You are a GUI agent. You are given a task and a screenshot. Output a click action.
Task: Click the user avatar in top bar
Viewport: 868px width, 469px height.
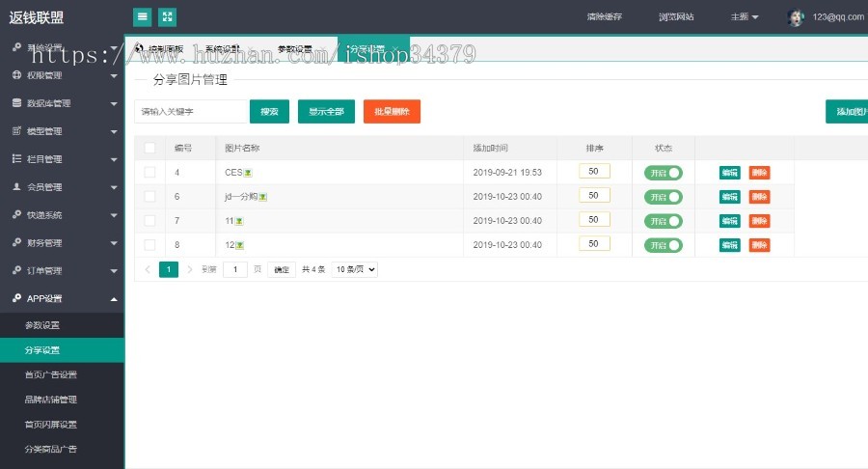click(x=796, y=17)
